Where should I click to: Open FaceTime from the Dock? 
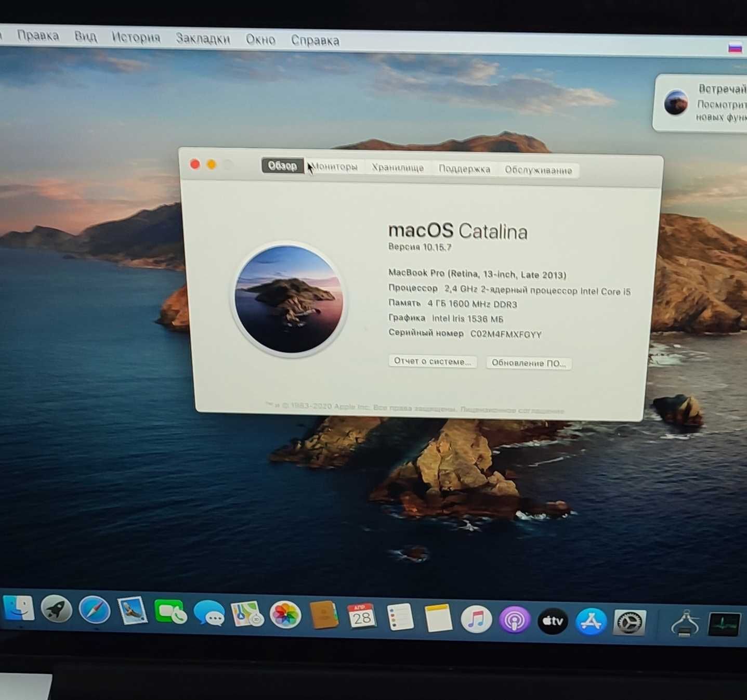pos(171,612)
